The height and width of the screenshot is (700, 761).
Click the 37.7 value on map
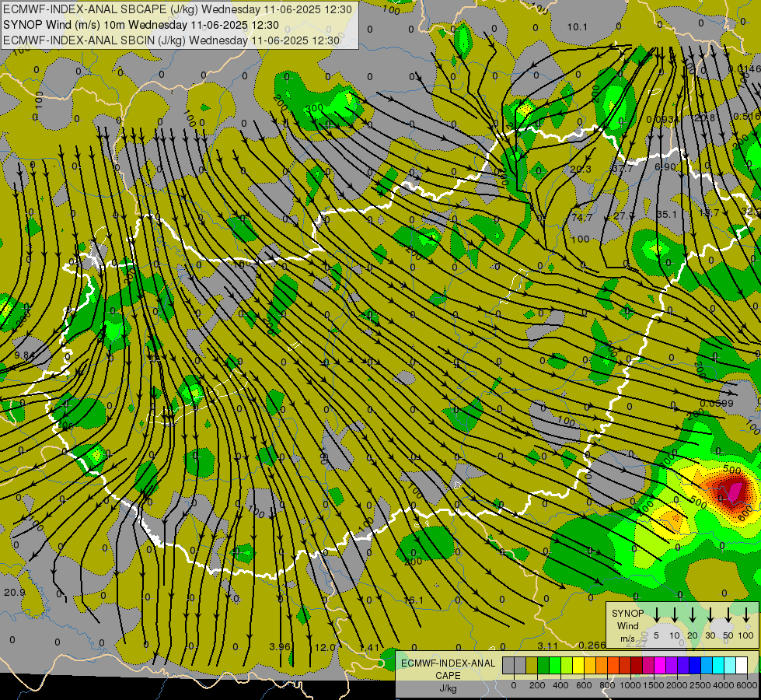click(x=623, y=169)
